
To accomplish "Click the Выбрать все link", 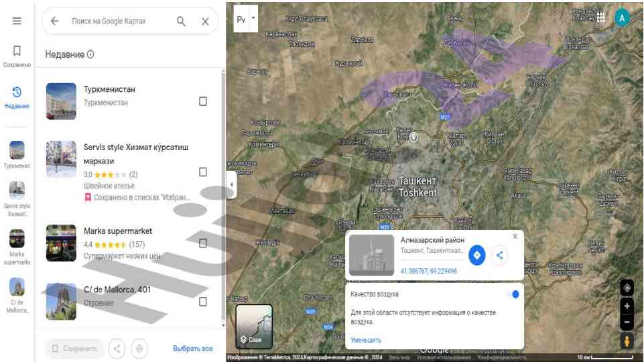I will pos(193,349).
